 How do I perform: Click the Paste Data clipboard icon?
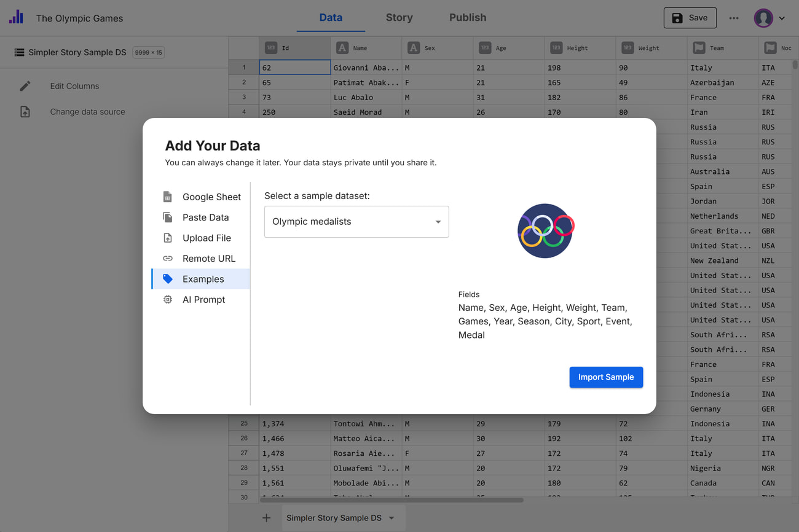pyautogui.click(x=167, y=217)
